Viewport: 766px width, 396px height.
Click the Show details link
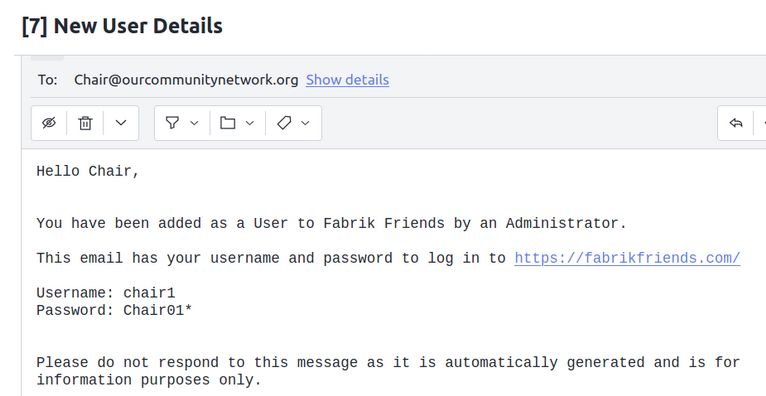click(x=347, y=80)
